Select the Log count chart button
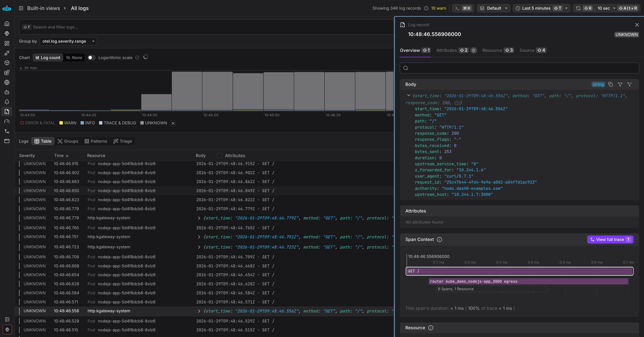This screenshot has width=644, height=337. point(48,58)
